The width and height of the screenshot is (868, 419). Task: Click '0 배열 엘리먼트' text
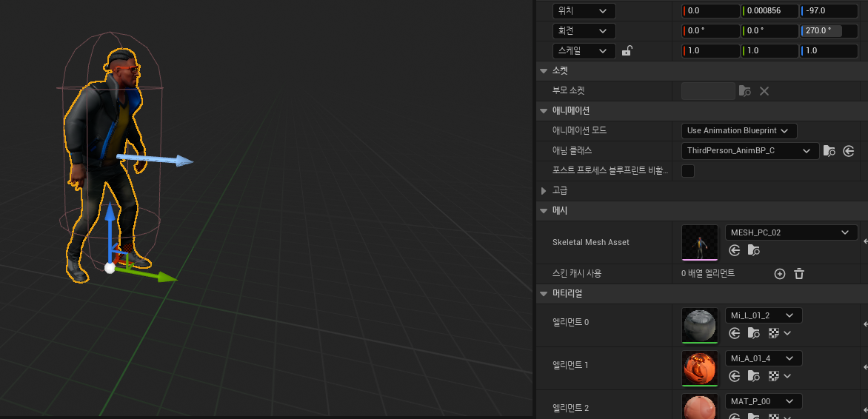click(x=708, y=273)
